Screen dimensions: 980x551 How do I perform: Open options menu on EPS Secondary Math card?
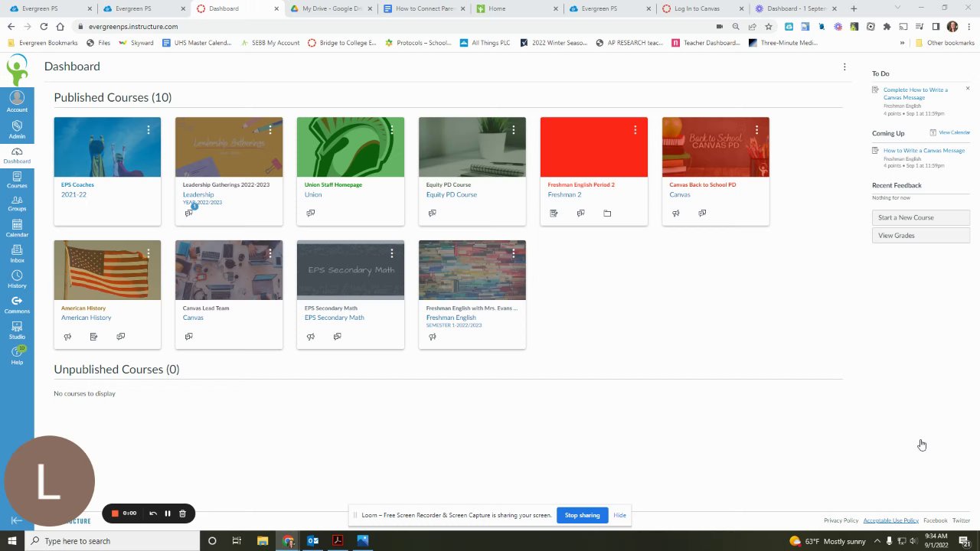pos(392,253)
